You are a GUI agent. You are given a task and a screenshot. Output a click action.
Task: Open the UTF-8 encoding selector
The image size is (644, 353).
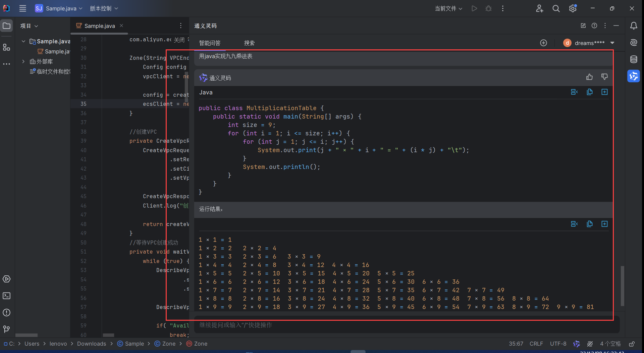point(558,344)
